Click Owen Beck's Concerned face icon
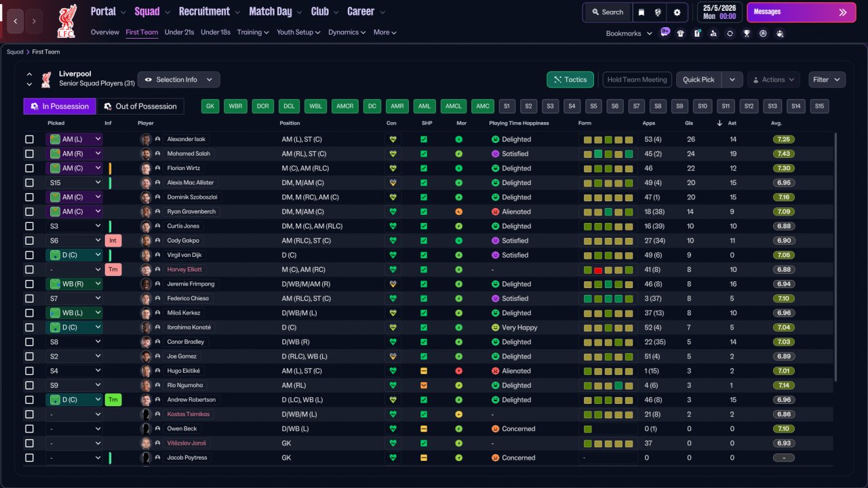This screenshot has width=868, height=488. (x=496, y=429)
